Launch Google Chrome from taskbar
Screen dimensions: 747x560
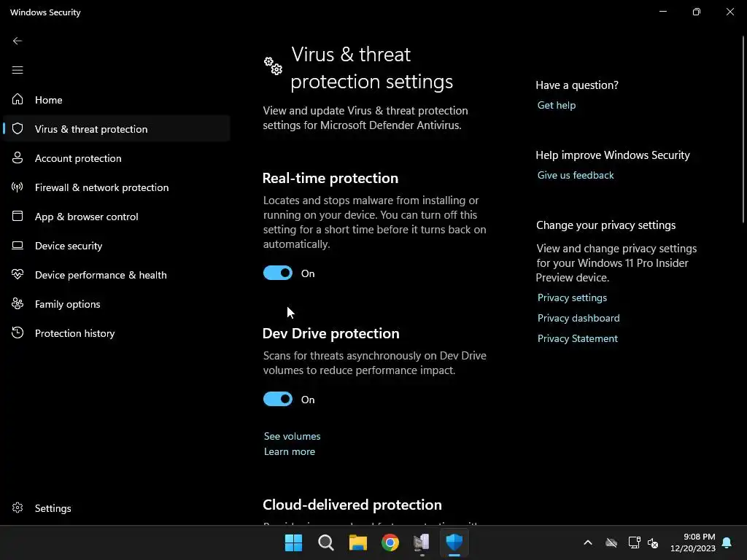point(390,542)
